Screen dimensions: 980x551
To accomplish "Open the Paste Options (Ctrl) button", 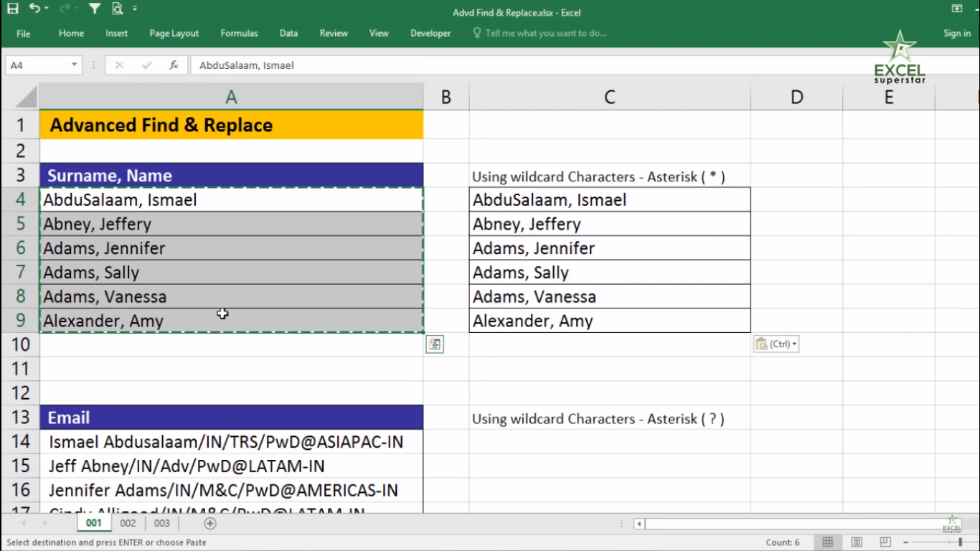I will 776,344.
